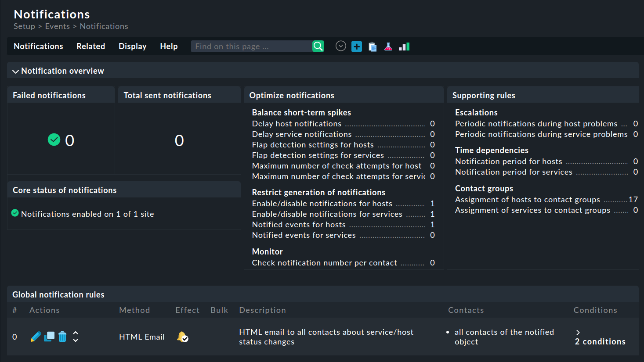Image resolution: width=644 pixels, height=362 pixels.
Task: Open the Related menu
Action: 90,46
